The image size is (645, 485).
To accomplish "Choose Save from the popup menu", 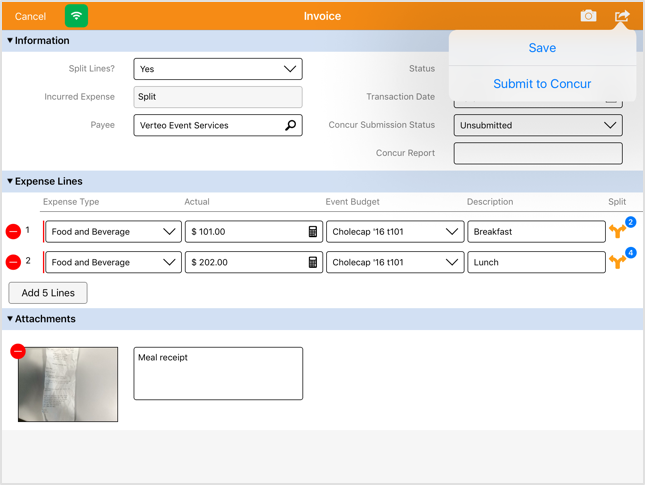I will (x=542, y=48).
